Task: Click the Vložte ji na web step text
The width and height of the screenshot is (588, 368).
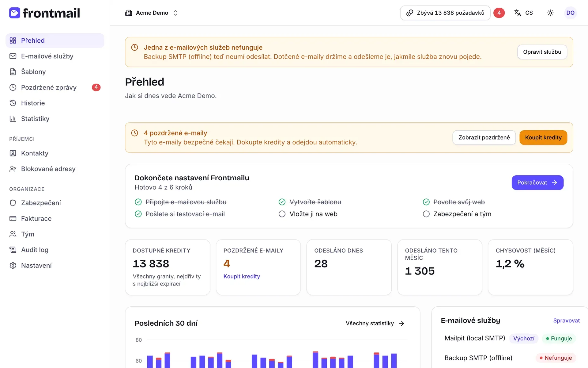Action: click(313, 214)
